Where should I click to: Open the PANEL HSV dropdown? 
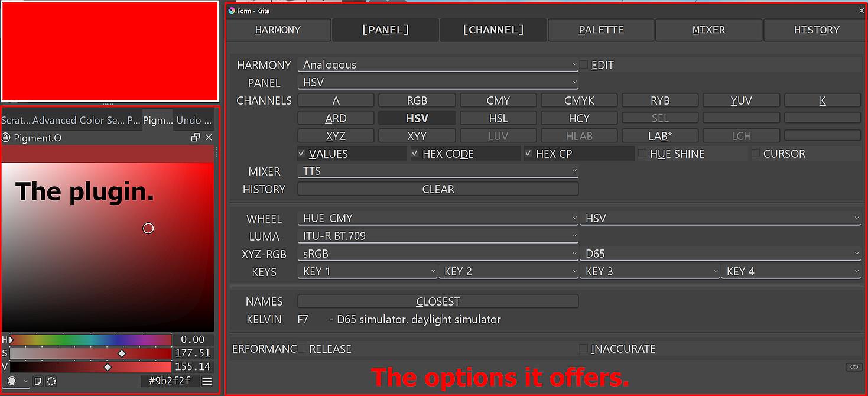pyautogui.click(x=438, y=83)
